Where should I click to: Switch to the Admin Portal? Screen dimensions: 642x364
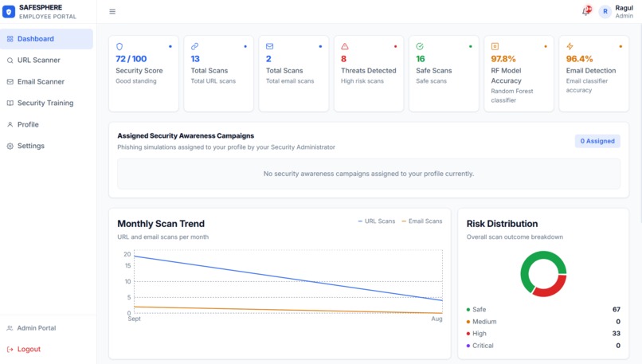pyautogui.click(x=37, y=328)
